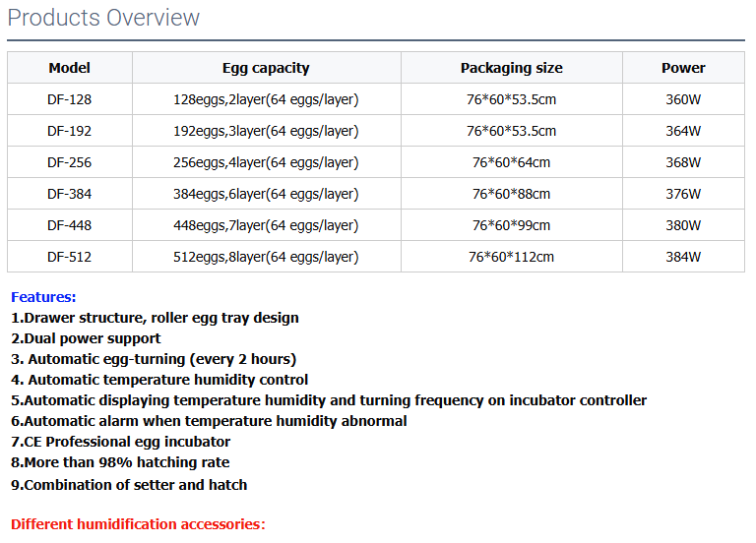This screenshot has height=543, width=756.
Task: Click the Power column header
Action: point(683,68)
